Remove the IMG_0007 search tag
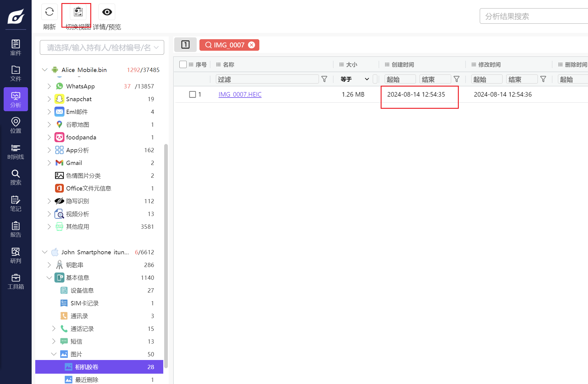The image size is (588, 384). [251, 45]
